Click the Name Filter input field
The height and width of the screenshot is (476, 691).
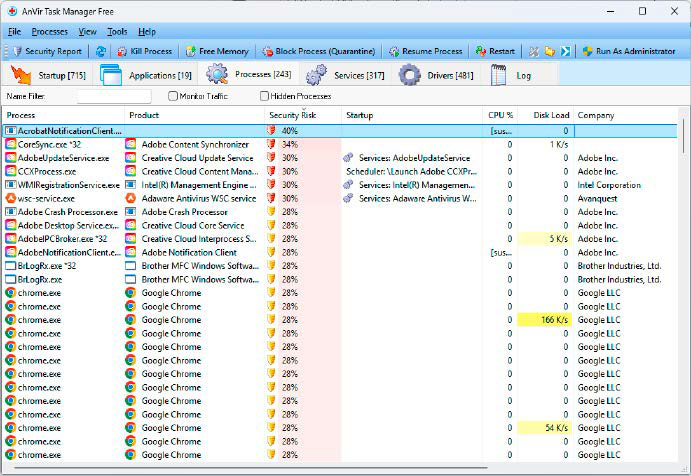[114, 96]
